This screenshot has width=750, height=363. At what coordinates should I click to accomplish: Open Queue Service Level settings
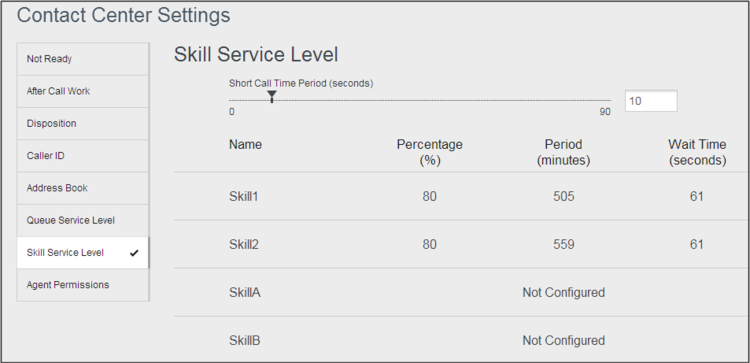coord(83,220)
